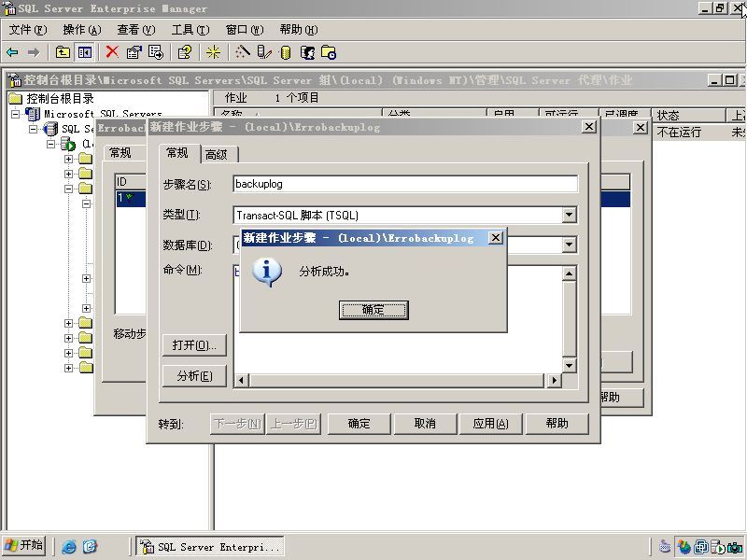Open the 文件(F) menu
The image size is (747, 560).
tap(28, 30)
